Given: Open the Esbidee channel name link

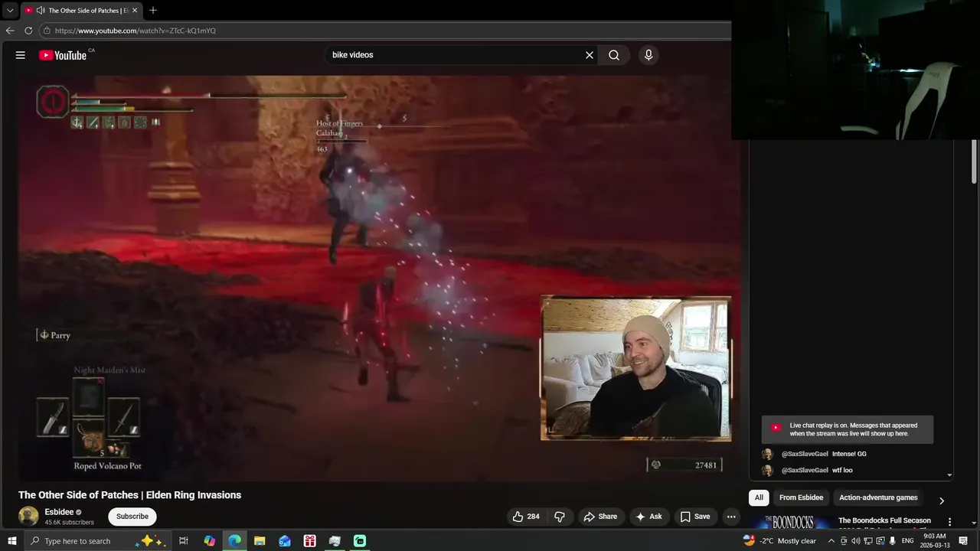Looking at the screenshot, I should pyautogui.click(x=59, y=512).
